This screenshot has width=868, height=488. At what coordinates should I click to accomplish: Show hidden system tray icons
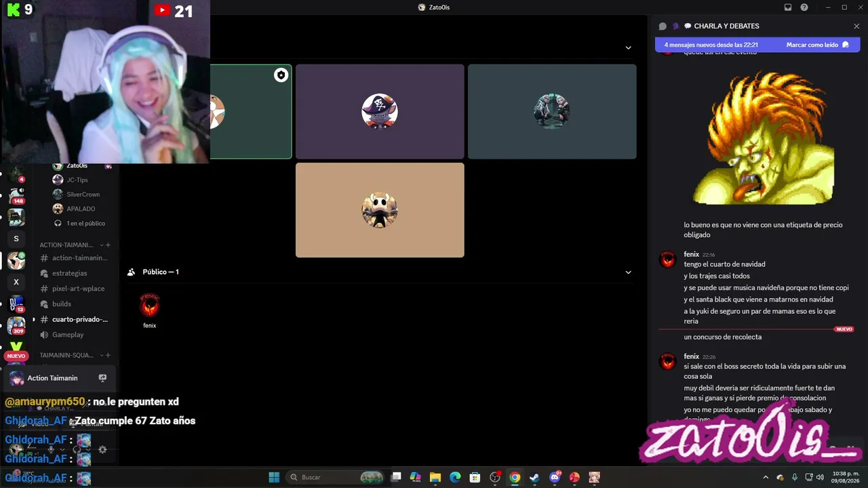[x=766, y=477]
